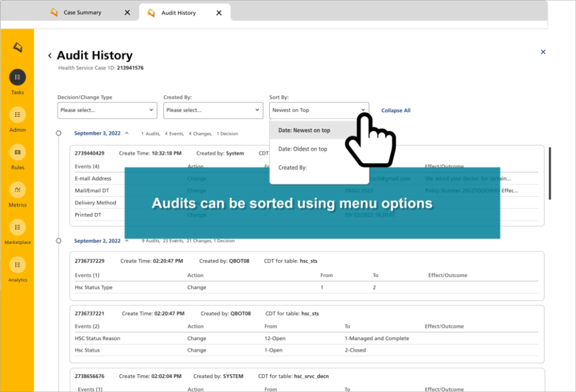Open the Analytics sidebar icon

click(x=17, y=264)
